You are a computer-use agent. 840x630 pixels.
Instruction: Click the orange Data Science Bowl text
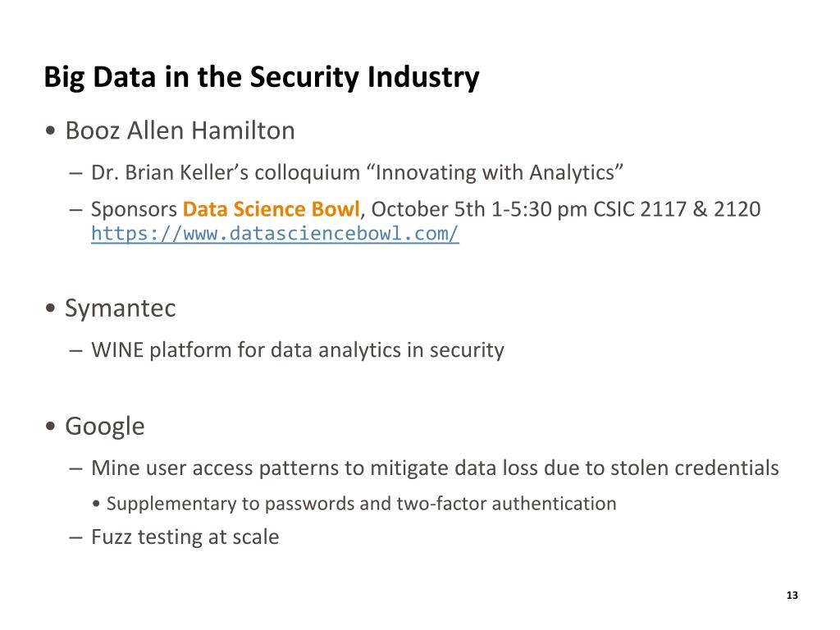pos(271,209)
